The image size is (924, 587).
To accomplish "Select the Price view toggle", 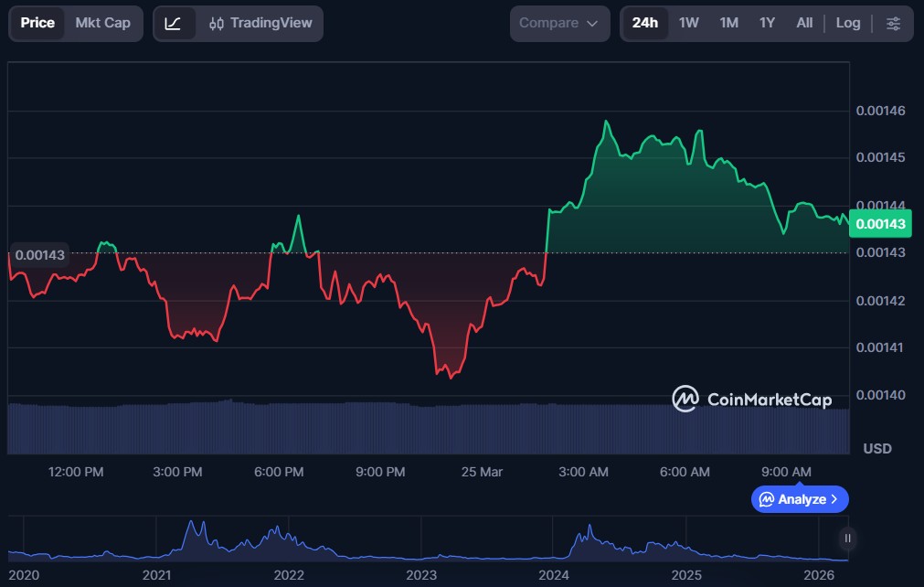I will (37, 23).
